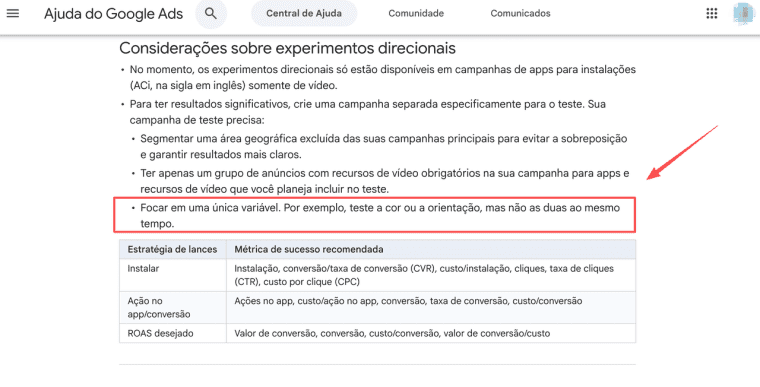Switch to Comunidade tab
Image resolution: width=760 pixels, height=387 pixels.
[416, 14]
